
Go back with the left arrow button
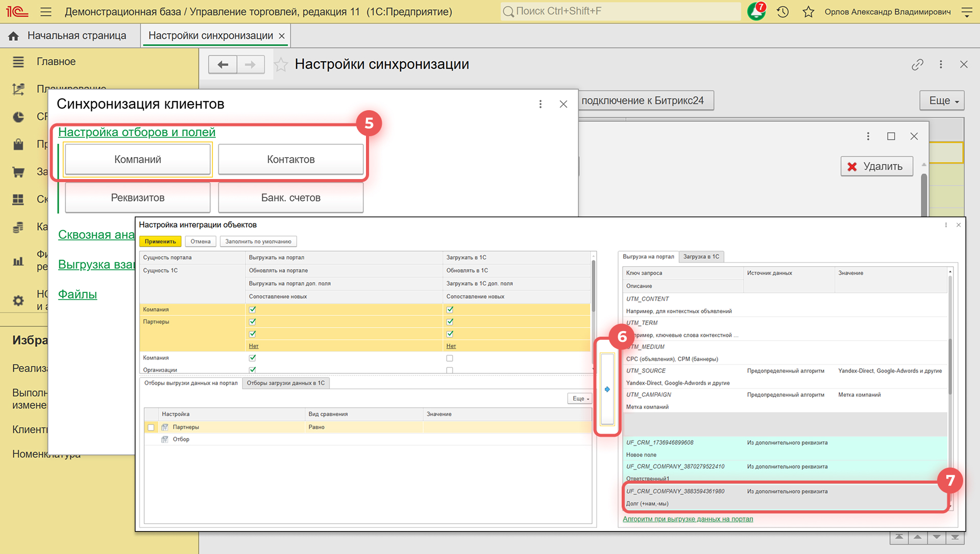(x=223, y=64)
